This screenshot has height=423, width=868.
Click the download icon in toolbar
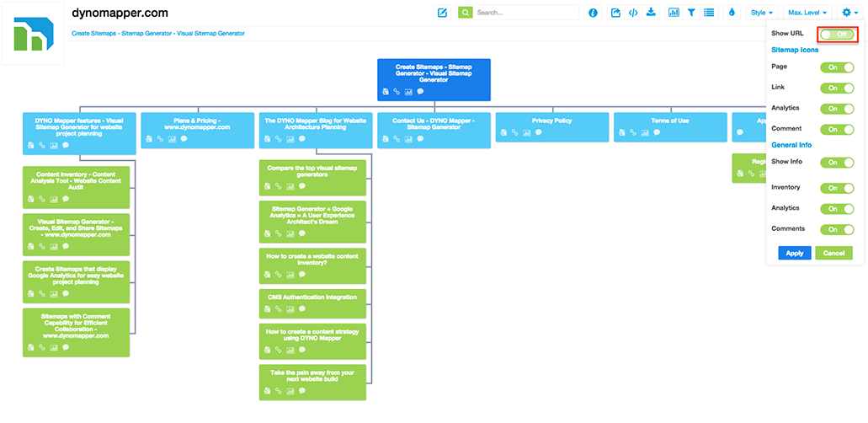(x=651, y=12)
